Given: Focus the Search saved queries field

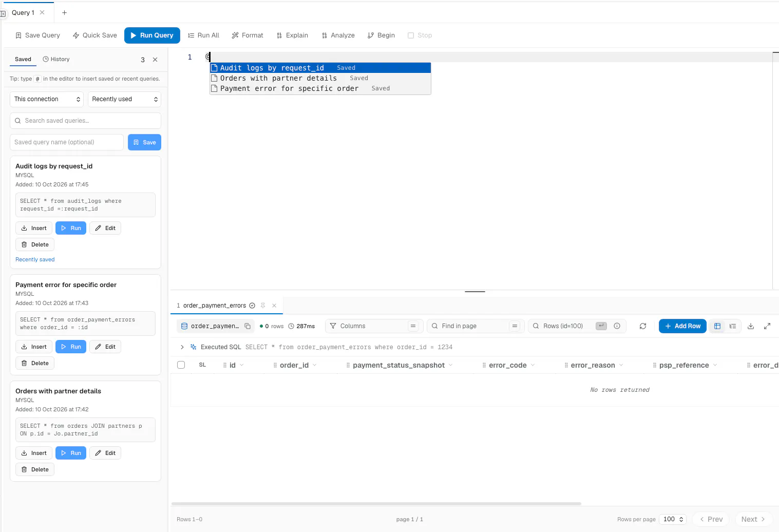Looking at the screenshot, I should point(85,121).
